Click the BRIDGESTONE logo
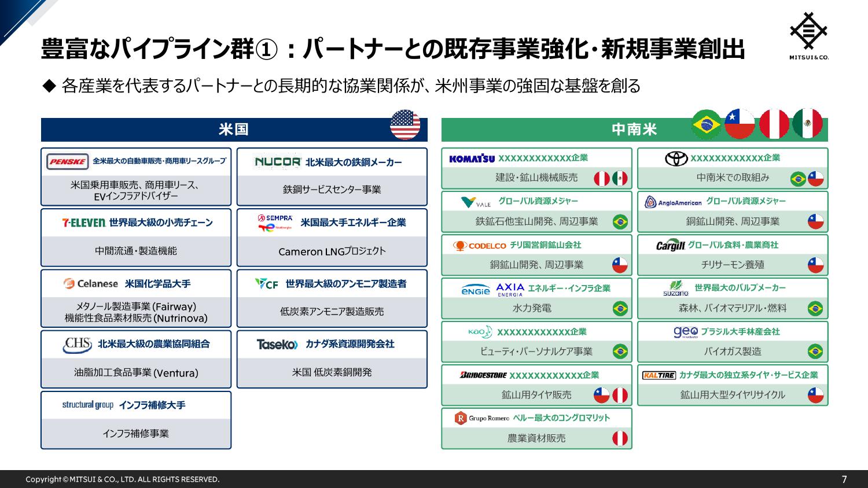868x488 pixels. pos(483,375)
